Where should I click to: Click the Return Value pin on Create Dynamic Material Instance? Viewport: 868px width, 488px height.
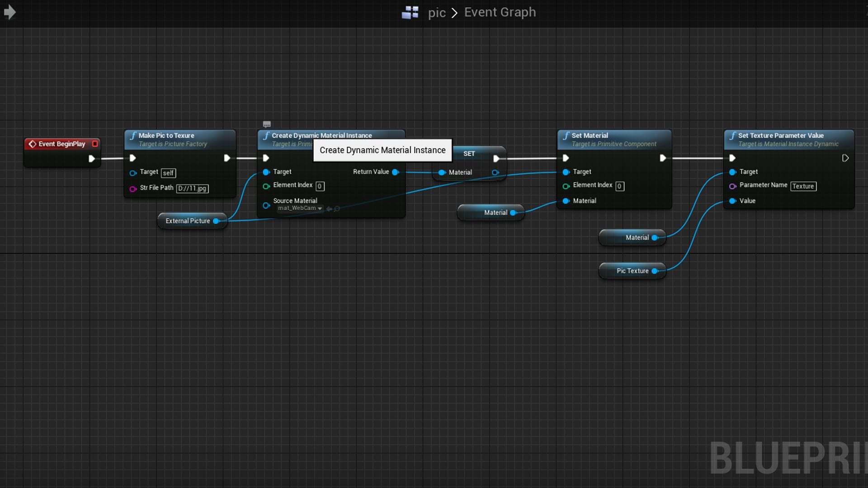tap(396, 172)
